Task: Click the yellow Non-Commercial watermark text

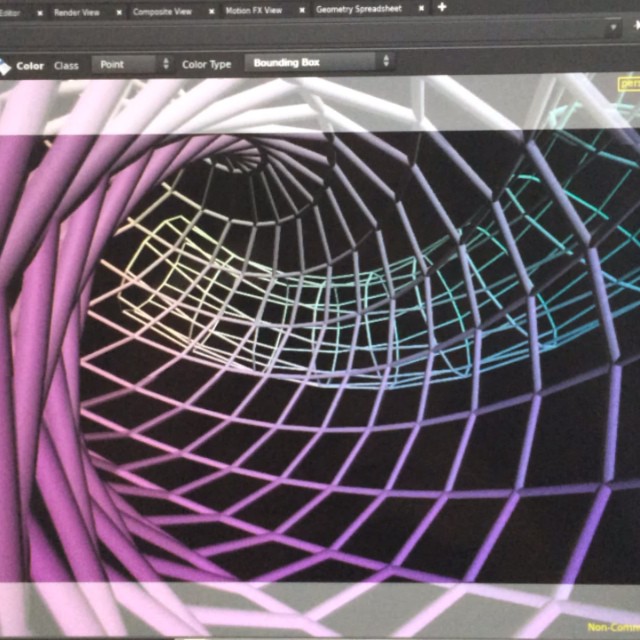Action: coord(612,628)
